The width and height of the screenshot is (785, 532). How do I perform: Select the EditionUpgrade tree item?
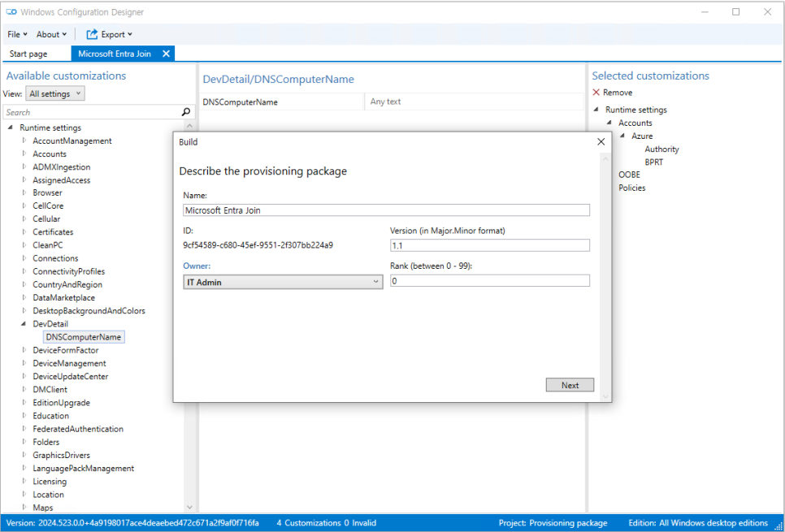pos(61,402)
